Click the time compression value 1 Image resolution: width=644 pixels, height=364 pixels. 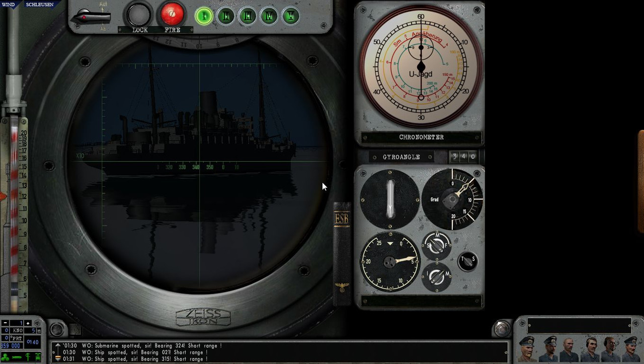[x=17, y=323]
